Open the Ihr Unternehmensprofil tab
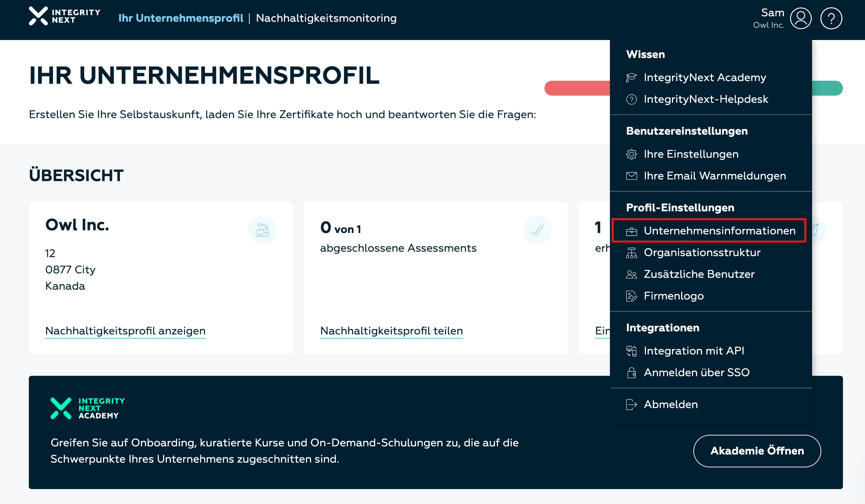The width and height of the screenshot is (865, 504). (x=180, y=18)
